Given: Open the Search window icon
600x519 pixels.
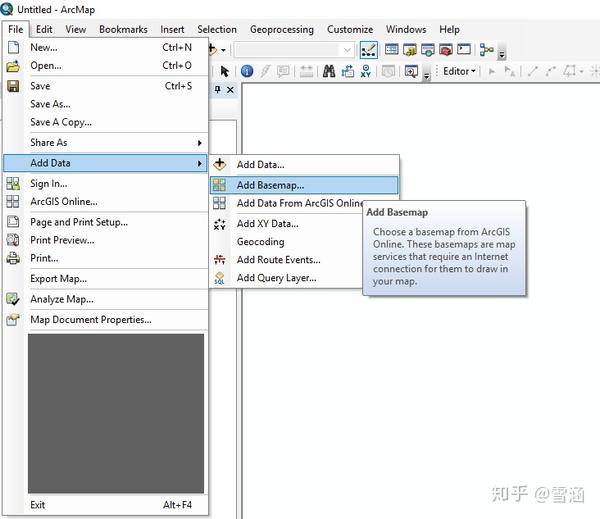Looking at the screenshot, I should [428, 50].
